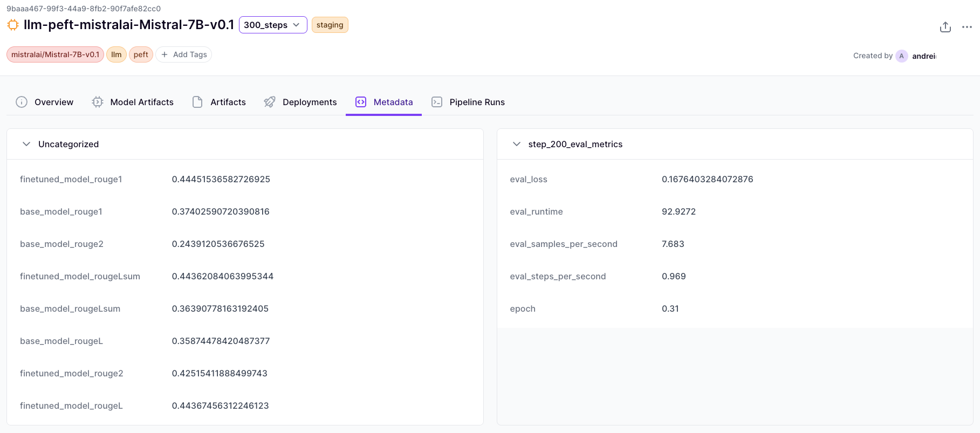Select the finetuned_model_rouge1 key
Screen dimensions: 980x433
71,179
